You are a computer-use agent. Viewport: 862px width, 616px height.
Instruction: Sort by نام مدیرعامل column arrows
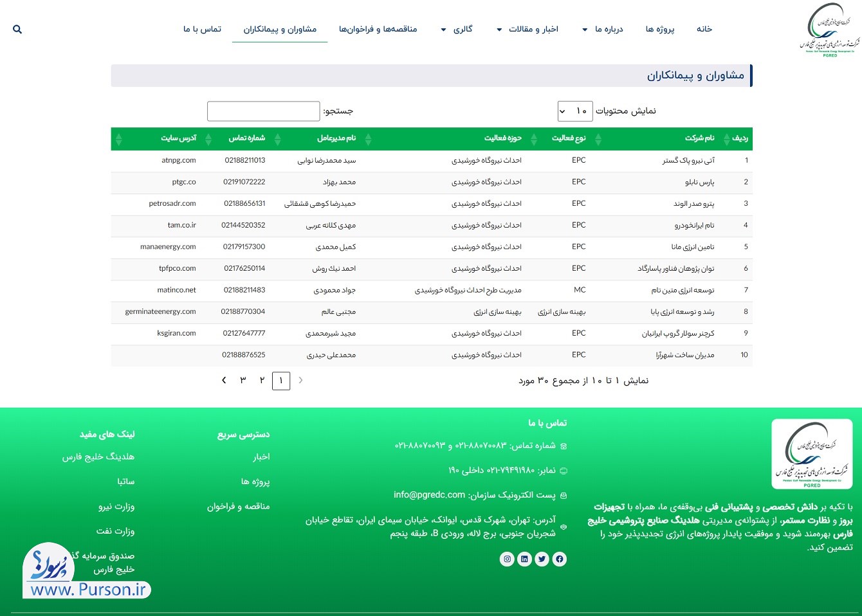click(278, 138)
